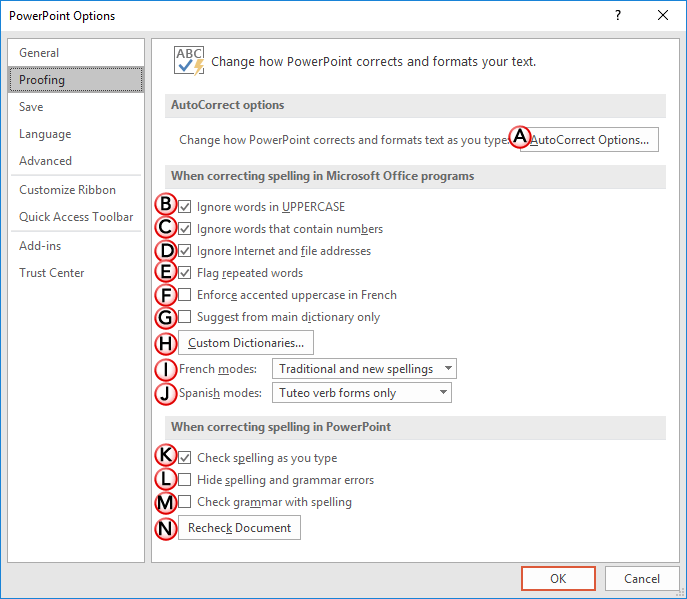Click the Proofing ABC checkmark icon
Viewport: 687px width, 599px height.
(189, 60)
